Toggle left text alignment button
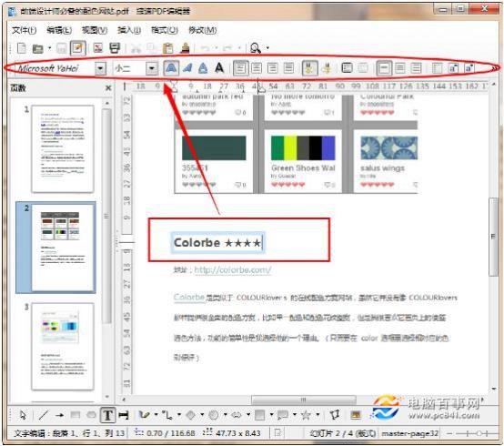The width and height of the screenshot is (504, 446). pos(240,68)
